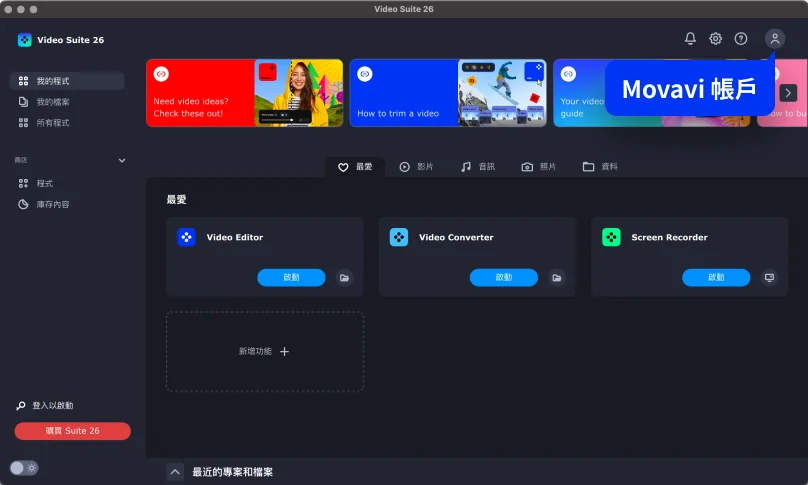Expand the 最近的專案和檔案 panel arrow
The height and width of the screenshot is (485, 808).
click(x=175, y=472)
